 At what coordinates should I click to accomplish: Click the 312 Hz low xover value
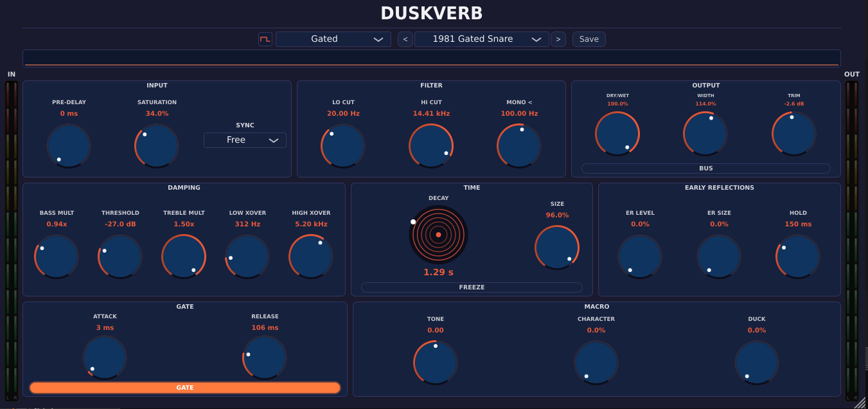pos(247,224)
